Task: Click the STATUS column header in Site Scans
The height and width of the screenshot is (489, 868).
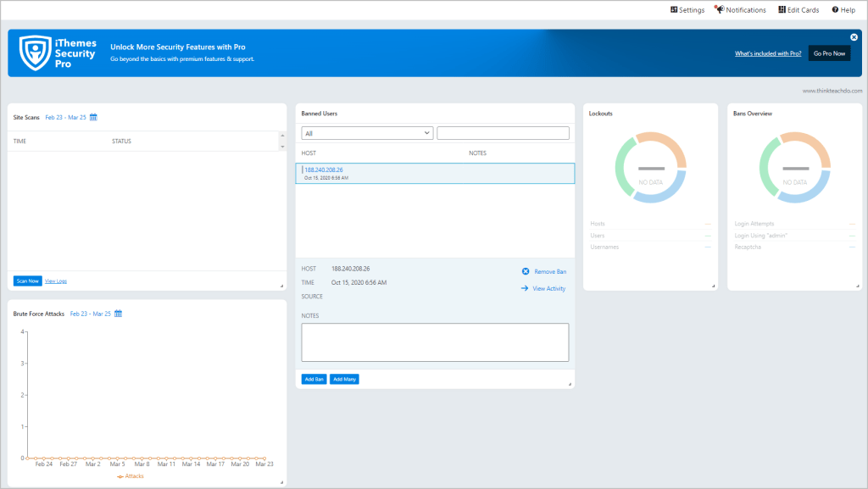Action: coord(121,142)
